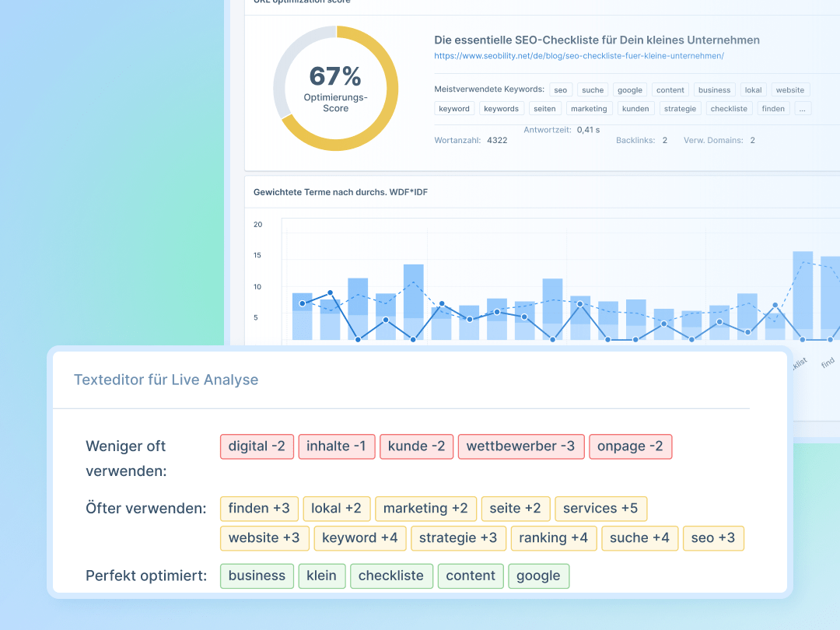Viewport: 840px width, 630px height.
Task: Click the 'Texteditor für Live Analyse' heading
Action: (x=166, y=380)
